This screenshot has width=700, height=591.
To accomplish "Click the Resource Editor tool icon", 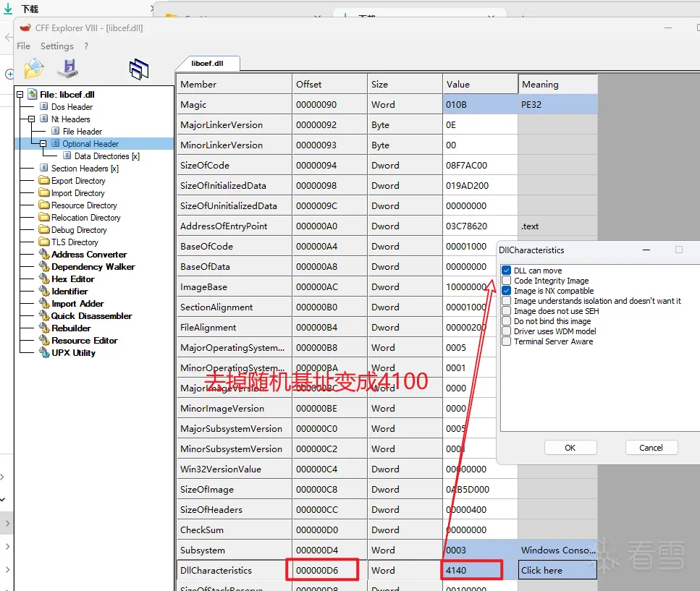I will [44, 340].
